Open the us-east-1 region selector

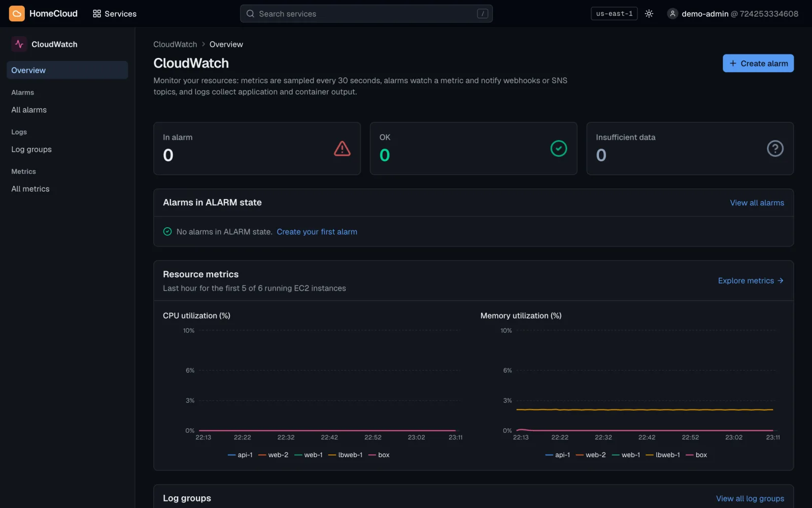(x=614, y=14)
